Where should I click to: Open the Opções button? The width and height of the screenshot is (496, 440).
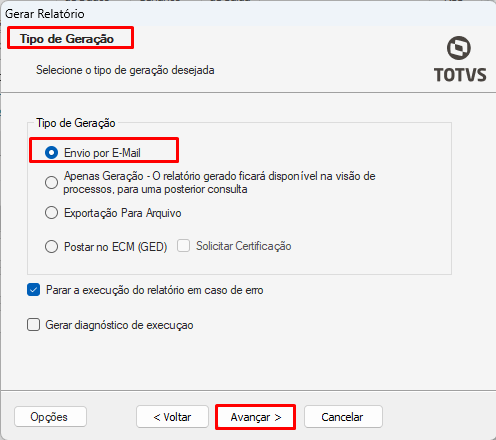click(x=50, y=417)
